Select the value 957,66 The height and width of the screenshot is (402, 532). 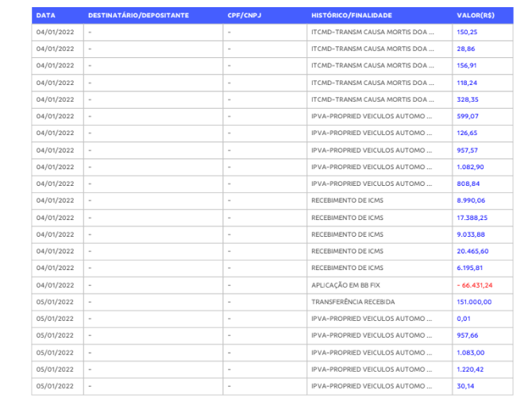pyautogui.click(x=467, y=335)
